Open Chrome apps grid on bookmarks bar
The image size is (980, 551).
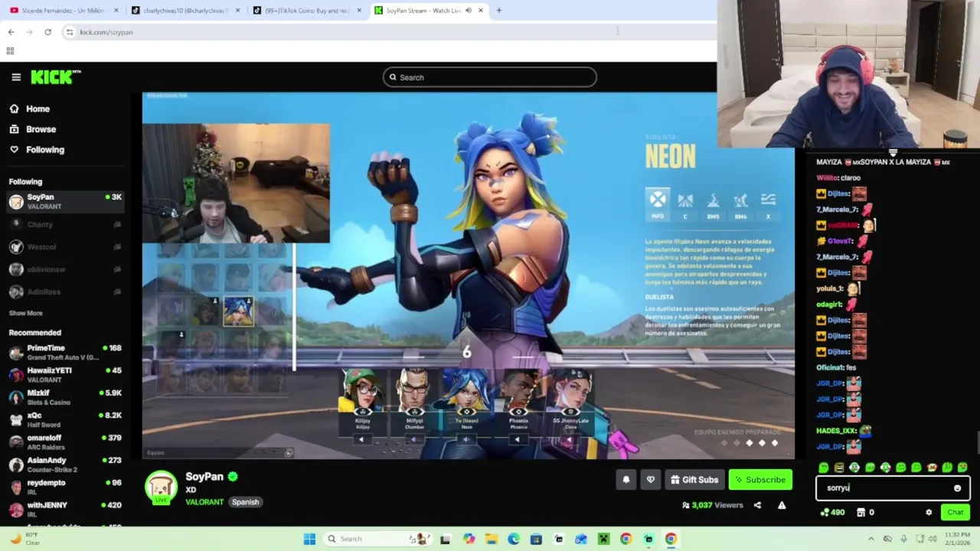pos(10,51)
